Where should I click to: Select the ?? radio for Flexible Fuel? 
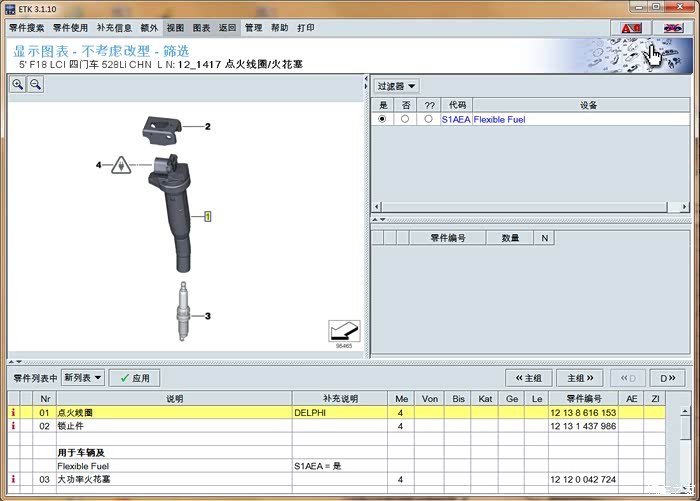[x=429, y=119]
